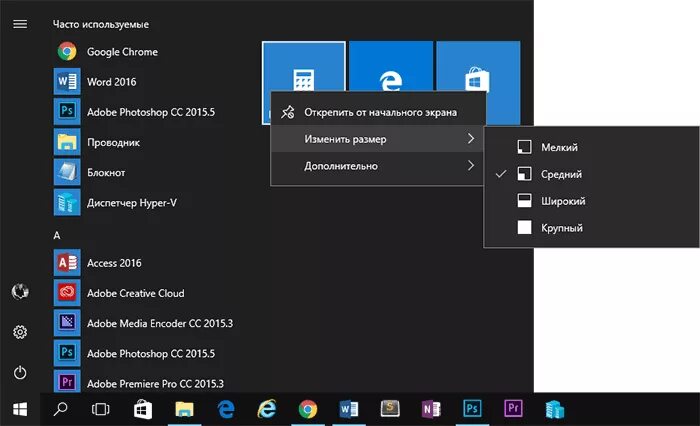700x426 pixels.
Task: Open Диспетчер Hyper-V label in list
Action: tap(132, 203)
